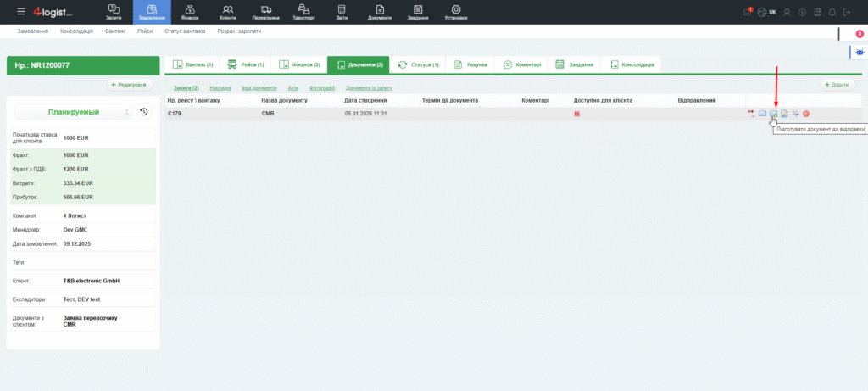Click the envelope email icon in the CMR row
The height and width of the screenshot is (391, 868).
point(762,114)
